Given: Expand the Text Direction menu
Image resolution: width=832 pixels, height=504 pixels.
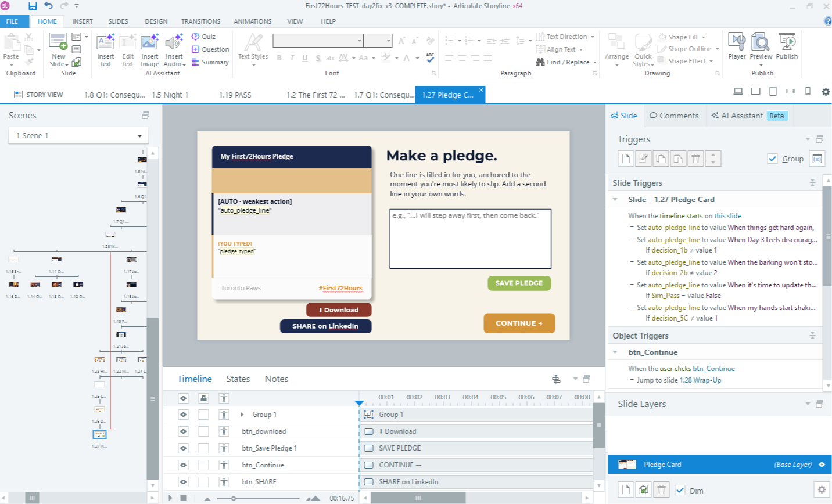Looking at the screenshot, I should coord(592,37).
